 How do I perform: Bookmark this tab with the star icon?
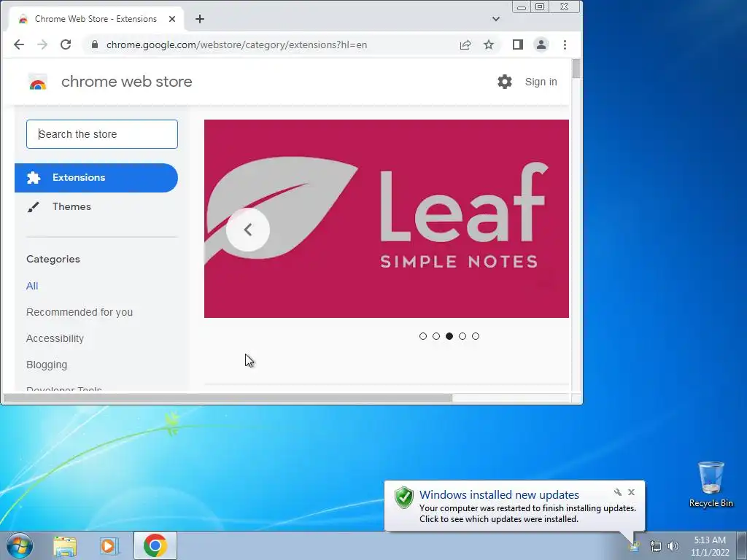coord(489,44)
